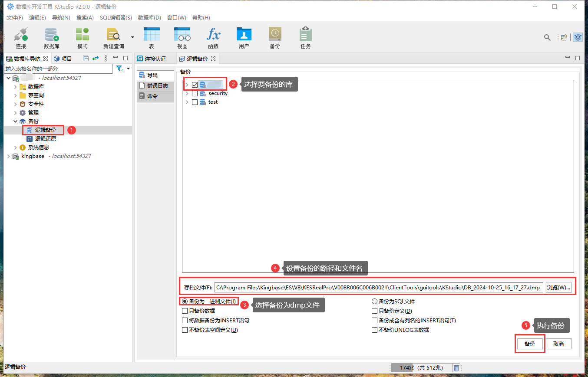Expand the test database in backup list
588x377 pixels.
(187, 102)
